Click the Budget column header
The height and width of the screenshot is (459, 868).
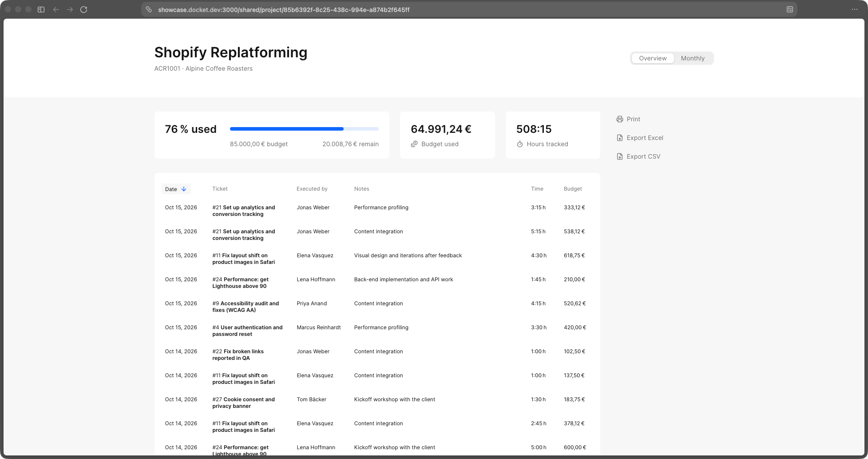(x=573, y=189)
